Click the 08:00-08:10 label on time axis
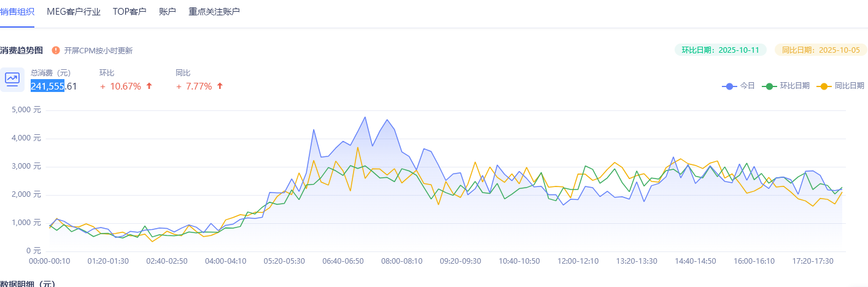The image size is (868, 287). click(x=401, y=261)
